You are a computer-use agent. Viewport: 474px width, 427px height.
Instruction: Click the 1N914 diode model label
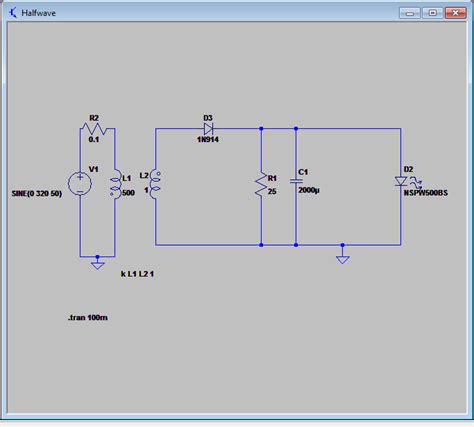(208, 139)
